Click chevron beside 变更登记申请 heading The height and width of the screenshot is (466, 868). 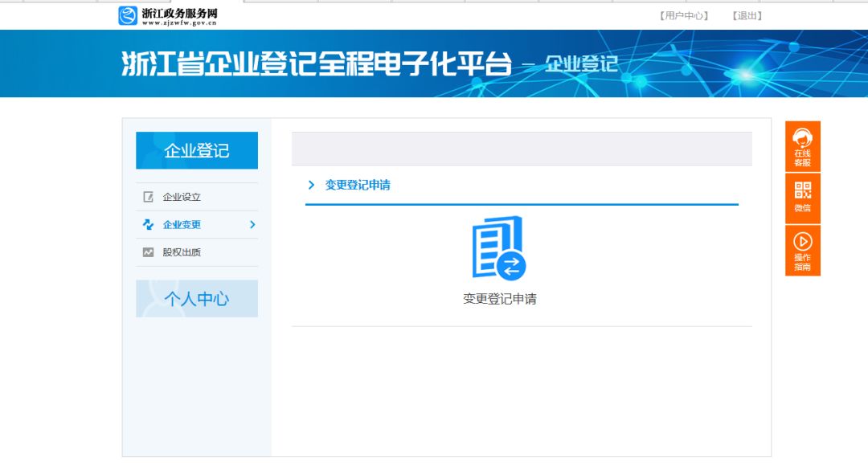(x=311, y=185)
